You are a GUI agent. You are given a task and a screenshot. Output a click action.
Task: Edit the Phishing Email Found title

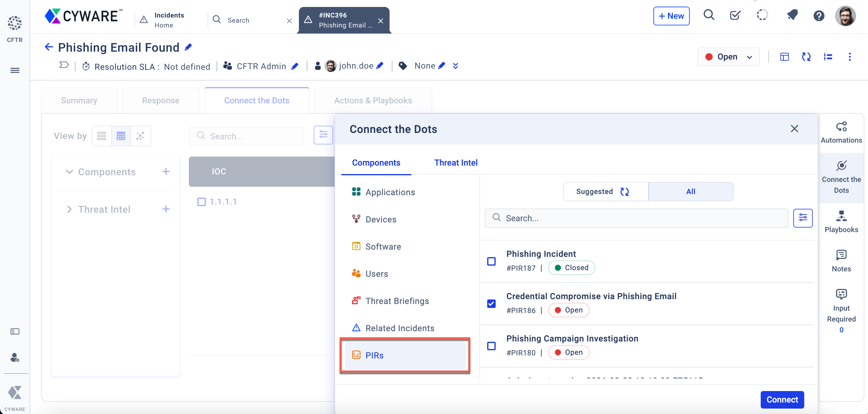pyautogui.click(x=188, y=47)
